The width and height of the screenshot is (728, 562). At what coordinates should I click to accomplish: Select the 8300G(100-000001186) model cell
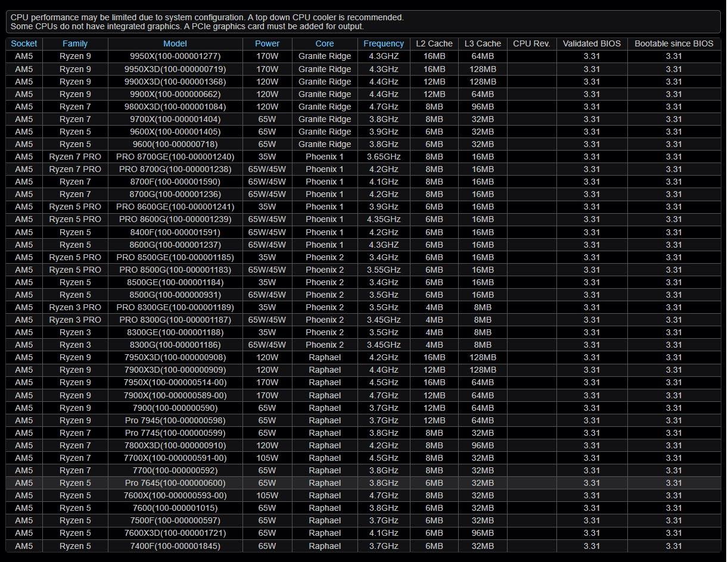[175, 345]
